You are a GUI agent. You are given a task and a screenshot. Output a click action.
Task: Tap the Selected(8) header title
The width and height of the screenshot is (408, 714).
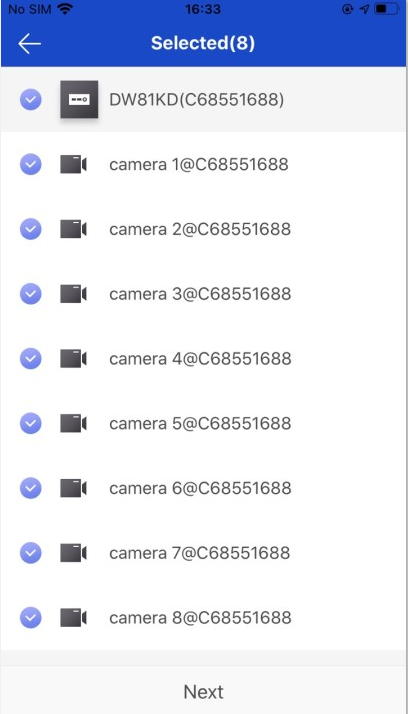[203, 43]
